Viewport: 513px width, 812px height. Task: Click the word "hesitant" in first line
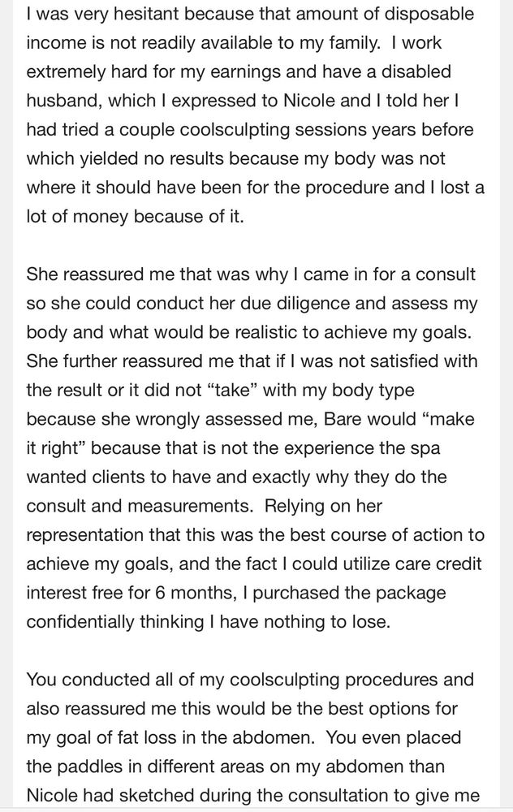(x=146, y=14)
